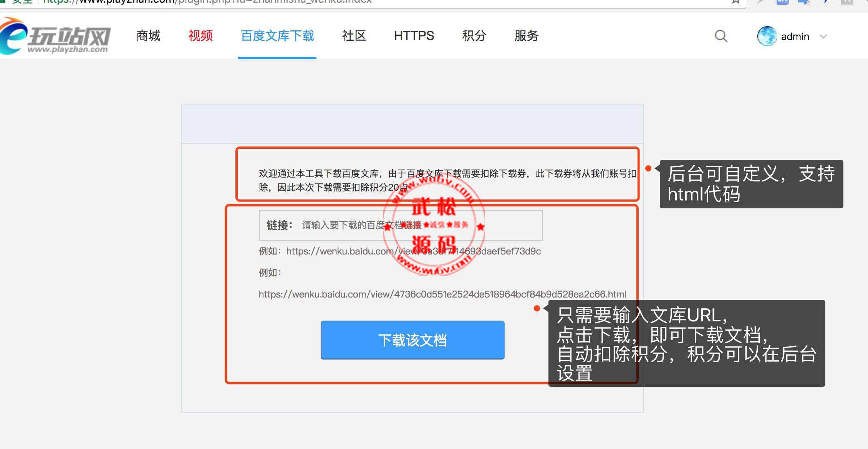Expand the admin account dropdown arrow

[x=823, y=37]
